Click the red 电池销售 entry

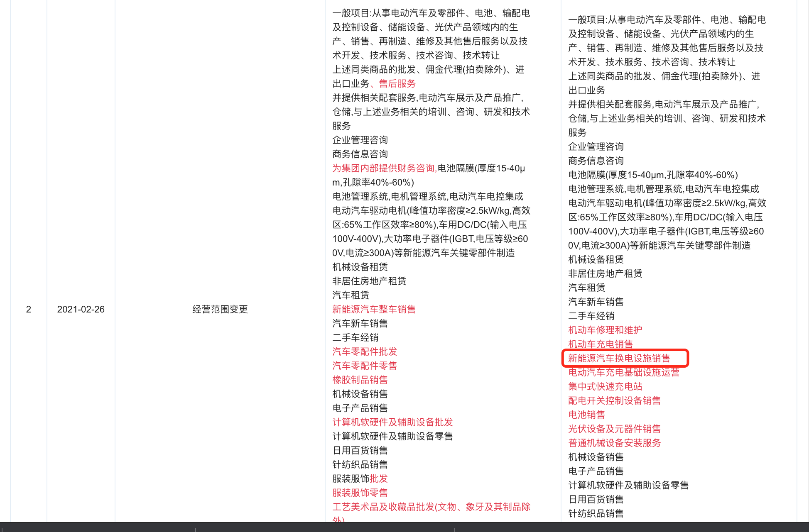tap(586, 415)
